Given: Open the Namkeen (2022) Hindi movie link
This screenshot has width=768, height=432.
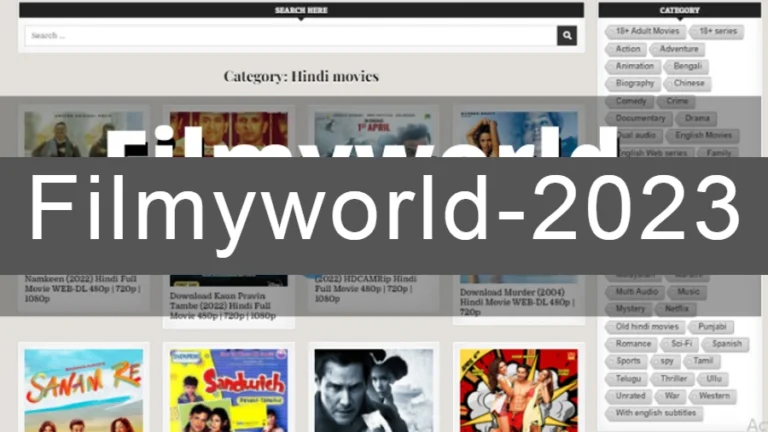Looking at the screenshot, I should click(x=83, y=289).
